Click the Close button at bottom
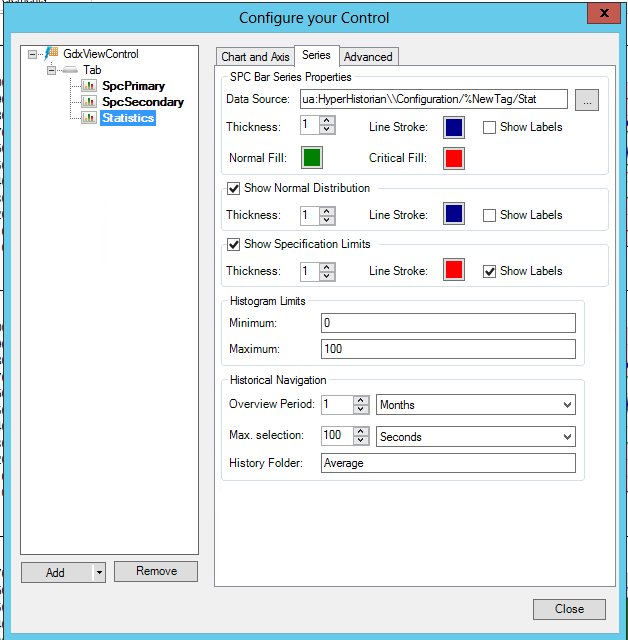The width and height of the screenshot is (628, 640). [x=569, y=609]
